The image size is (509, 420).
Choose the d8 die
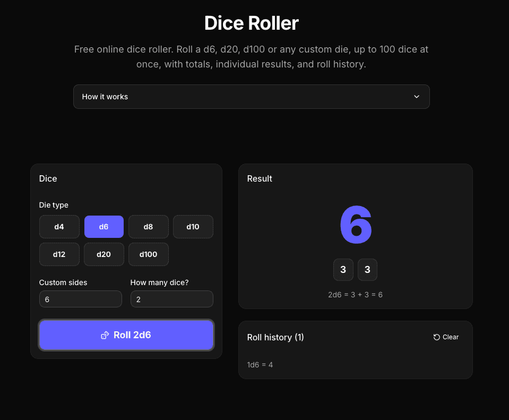[149, 227]
